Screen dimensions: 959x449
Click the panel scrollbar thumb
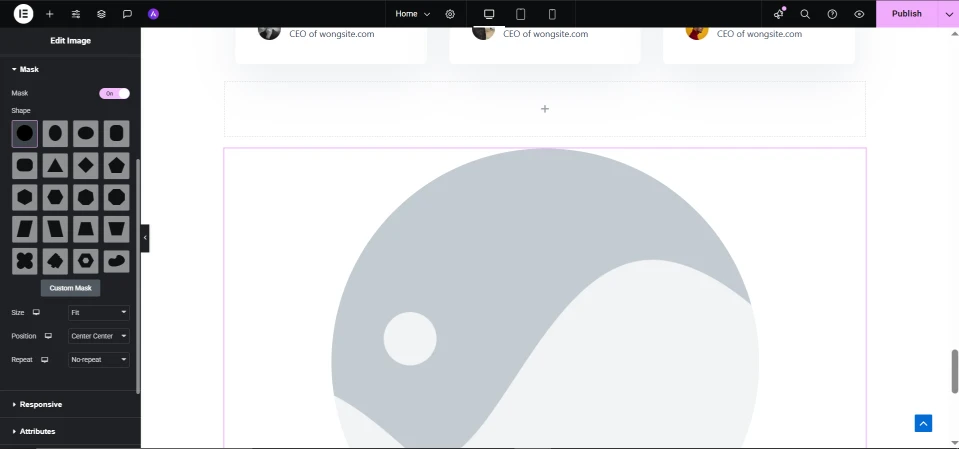click(138, 275)
